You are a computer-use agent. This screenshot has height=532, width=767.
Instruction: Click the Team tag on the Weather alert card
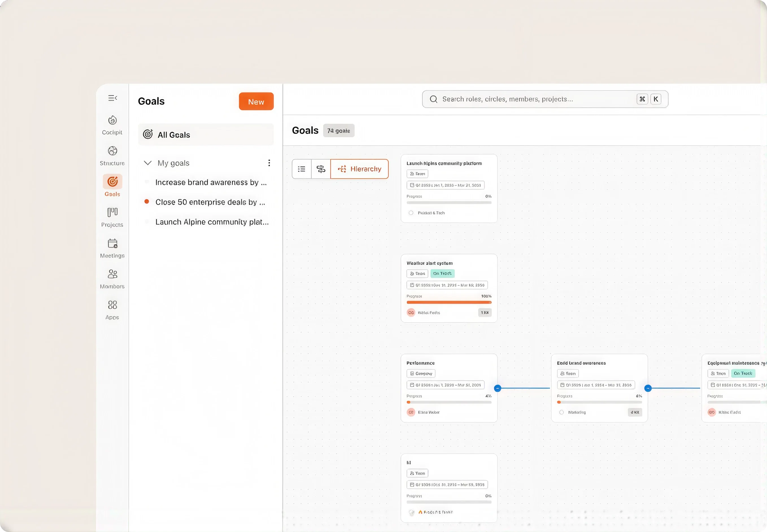pyautogui.click(x=417, y=274)
